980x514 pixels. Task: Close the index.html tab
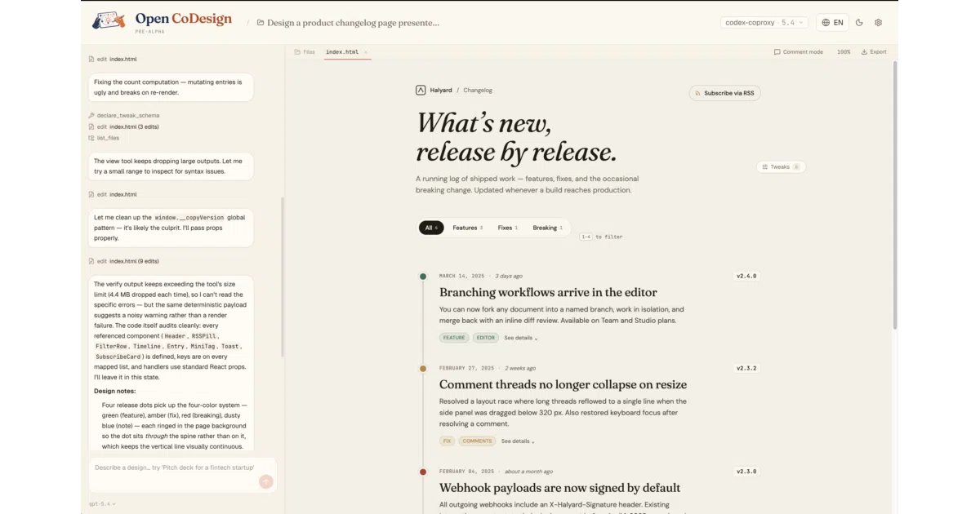click(365, 52)
